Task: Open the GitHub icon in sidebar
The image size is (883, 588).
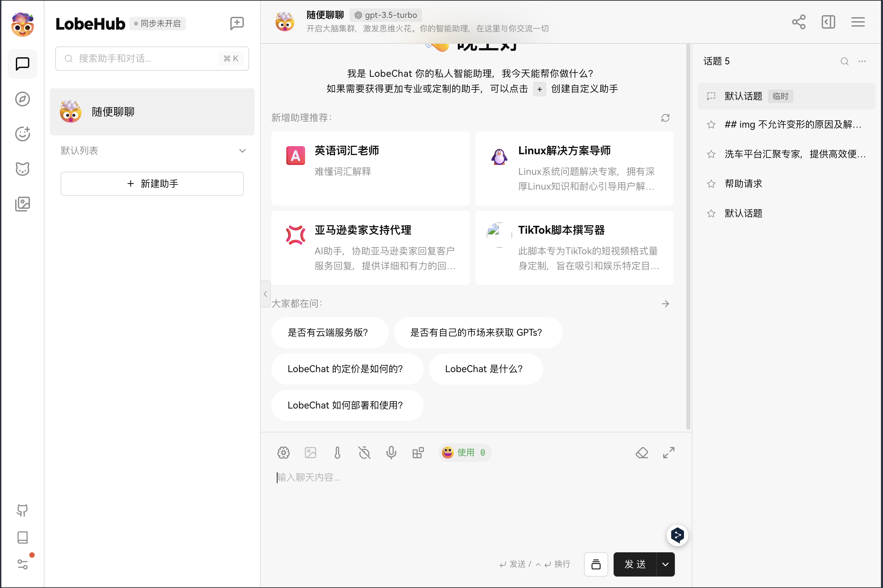Action: click(x=23, y=511)
